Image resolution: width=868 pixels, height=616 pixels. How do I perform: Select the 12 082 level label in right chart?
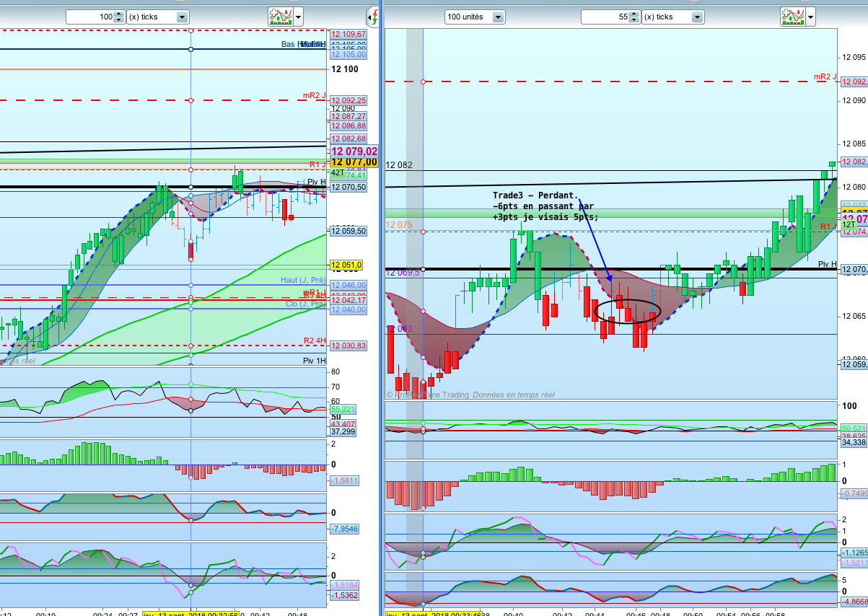[x=399, y=165]
